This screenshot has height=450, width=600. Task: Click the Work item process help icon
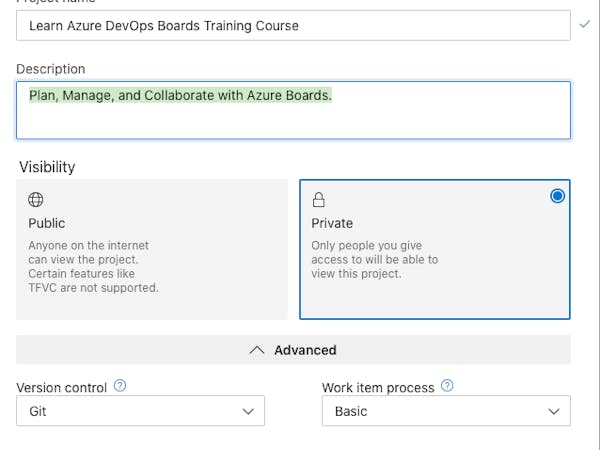(447, 386)
